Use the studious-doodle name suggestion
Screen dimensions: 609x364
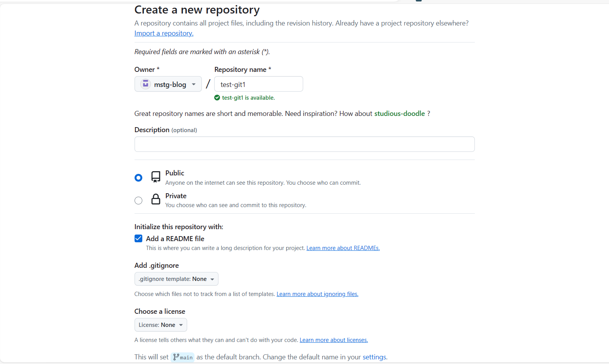click(x=399, y=114)
